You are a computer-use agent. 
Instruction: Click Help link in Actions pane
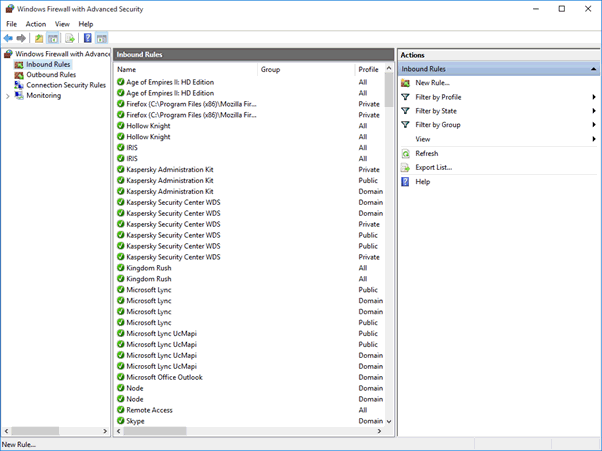[423, 182]
